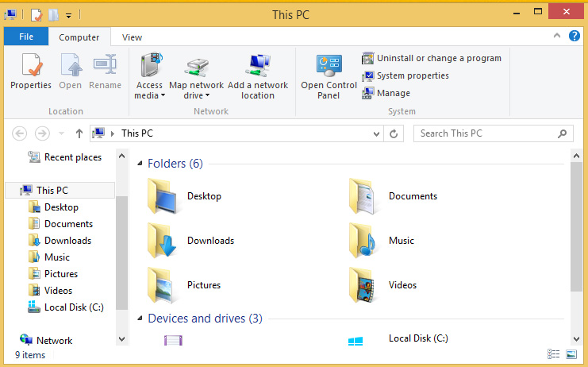Click the main pane scroll up arrow

point(576,156)
